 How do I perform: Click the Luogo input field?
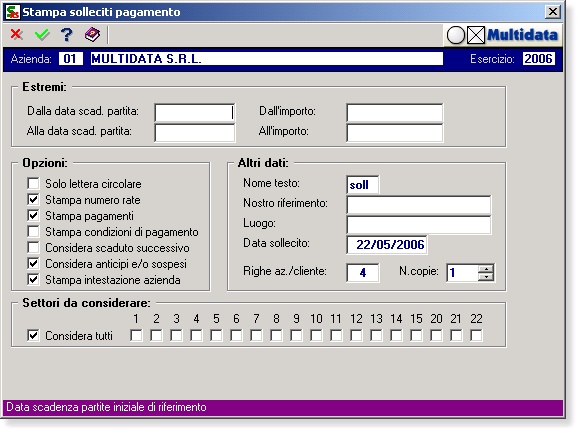click(x=419, y=225)
